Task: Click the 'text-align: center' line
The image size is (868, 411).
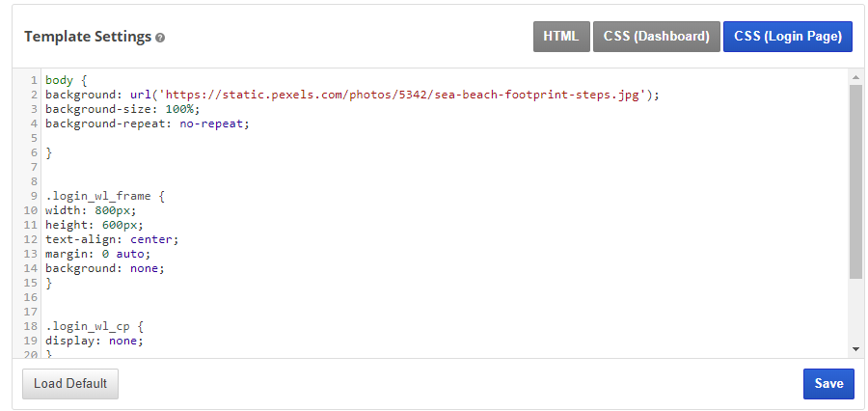Action: 112,239
